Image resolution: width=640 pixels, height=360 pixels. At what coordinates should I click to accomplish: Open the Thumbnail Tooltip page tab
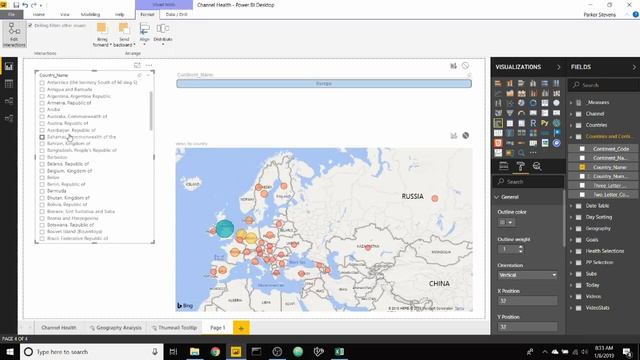pos(174,328)
